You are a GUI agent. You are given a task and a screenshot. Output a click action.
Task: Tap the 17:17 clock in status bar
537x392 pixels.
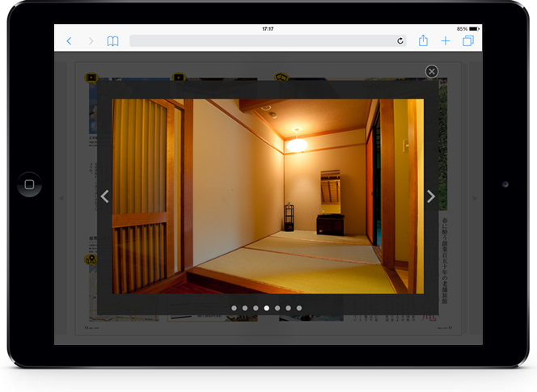click(x=268, y=29)
